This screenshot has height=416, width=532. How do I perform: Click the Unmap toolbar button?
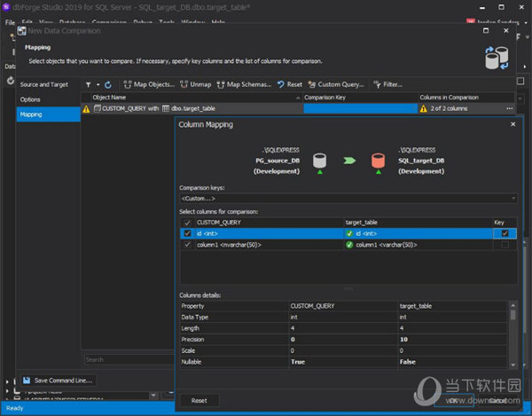[x=195, y=84]
